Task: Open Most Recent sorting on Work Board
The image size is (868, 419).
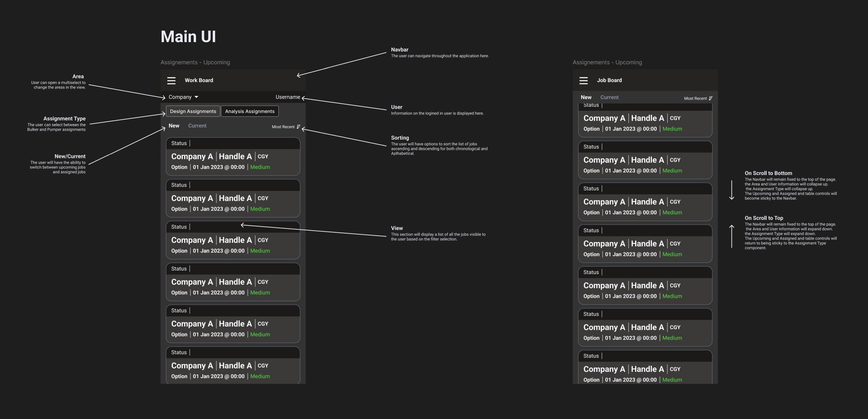Action: coord(283,127)
